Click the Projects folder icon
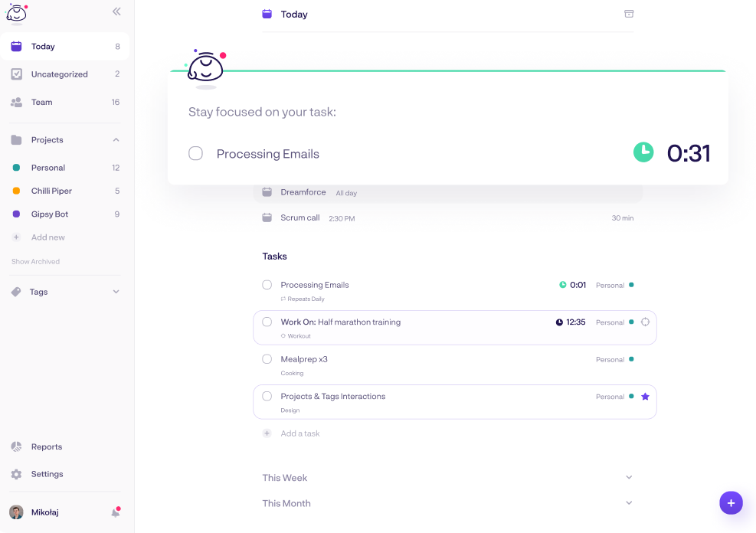756x533 pixels. 16,139
